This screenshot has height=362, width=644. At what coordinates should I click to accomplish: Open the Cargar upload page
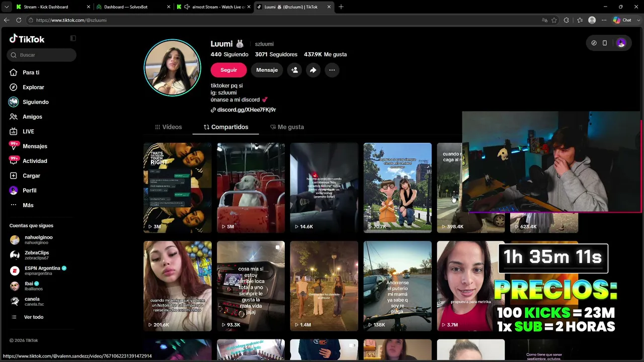pyautogui.click(x=31, y=175)
